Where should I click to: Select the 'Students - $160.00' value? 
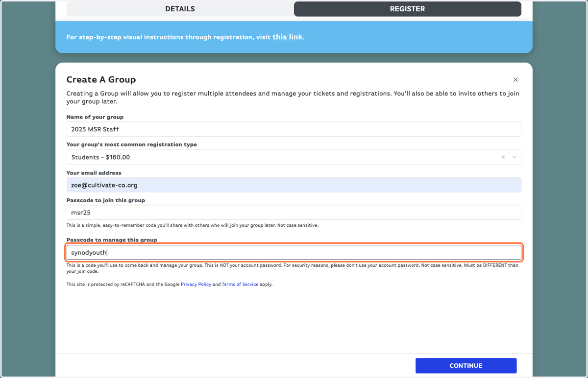click(100, 157)
